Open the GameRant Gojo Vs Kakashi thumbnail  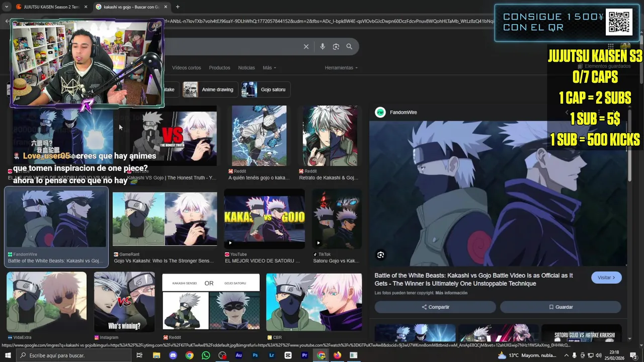tap(165, 219)
